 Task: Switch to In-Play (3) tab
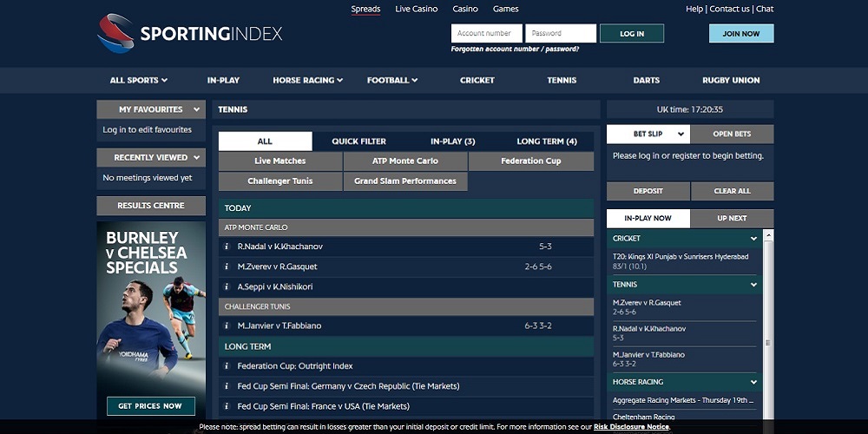453,141
